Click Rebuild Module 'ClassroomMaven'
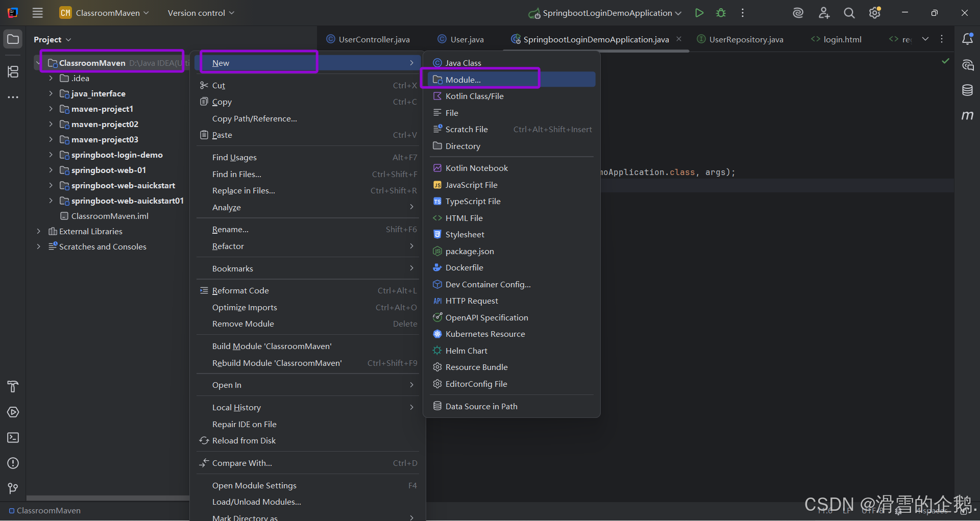This screenshot has width=980, height=521. pos(308,363)
